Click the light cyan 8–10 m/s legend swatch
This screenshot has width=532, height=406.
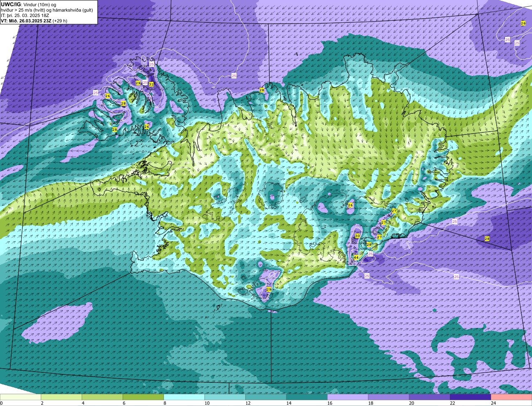tap(184, 397)
